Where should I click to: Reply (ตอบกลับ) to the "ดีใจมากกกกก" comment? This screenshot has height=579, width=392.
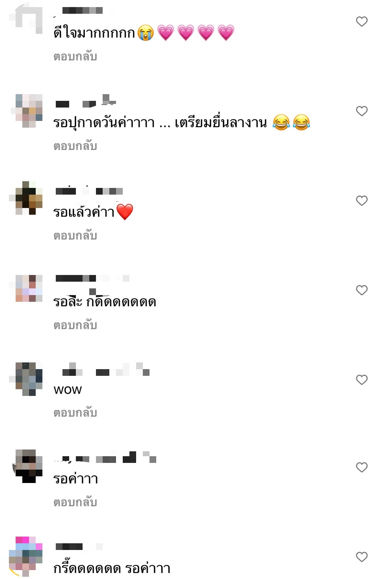[75, 57]
